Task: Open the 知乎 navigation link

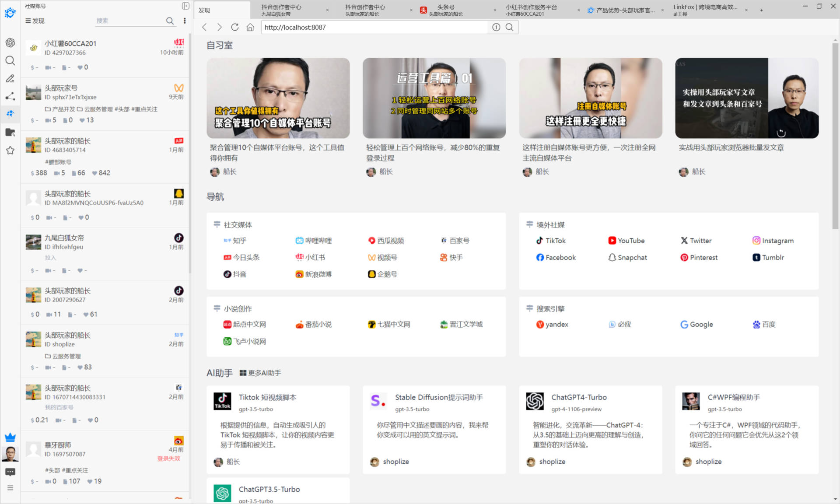Action: coord(235,241)
